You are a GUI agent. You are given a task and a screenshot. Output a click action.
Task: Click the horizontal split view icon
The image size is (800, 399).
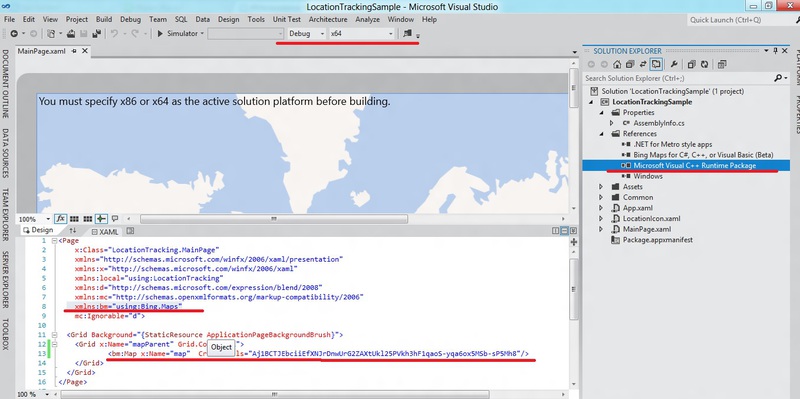(564, 231)
